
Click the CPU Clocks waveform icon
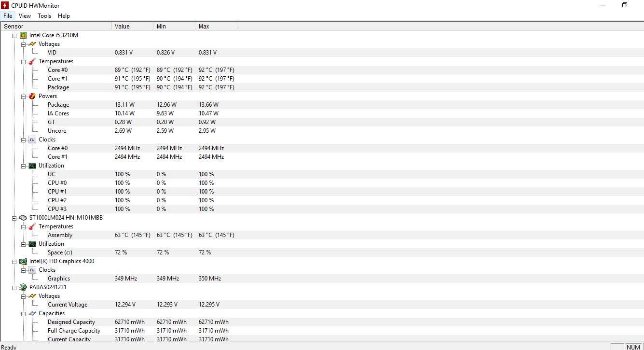point(32,140)
